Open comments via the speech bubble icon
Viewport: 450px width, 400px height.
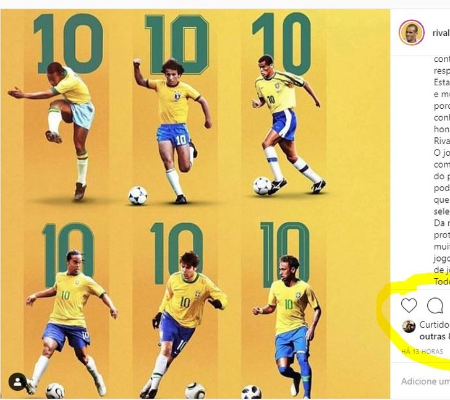[435, 306]
